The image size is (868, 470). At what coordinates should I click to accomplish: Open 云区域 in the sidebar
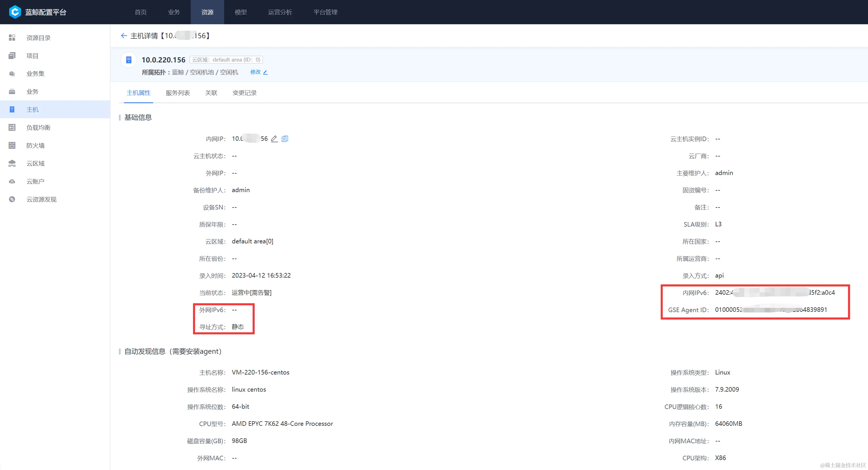(x=35, y=163)
